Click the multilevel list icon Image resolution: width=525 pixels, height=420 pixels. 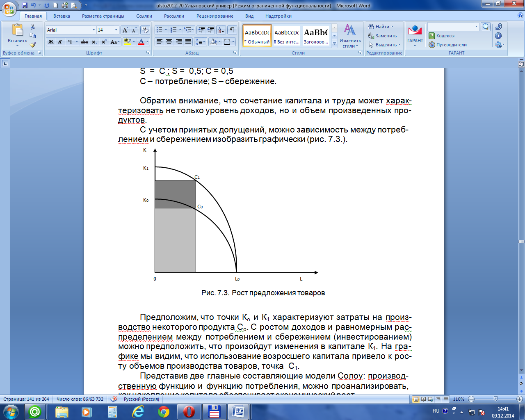[187, 30]
